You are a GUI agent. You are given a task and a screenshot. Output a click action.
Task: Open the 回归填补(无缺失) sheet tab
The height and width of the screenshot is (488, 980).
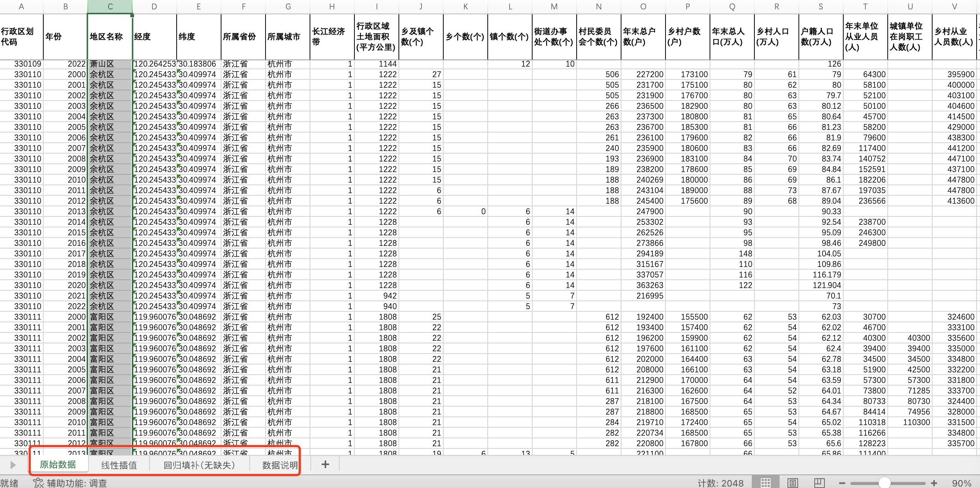point(199,465)
